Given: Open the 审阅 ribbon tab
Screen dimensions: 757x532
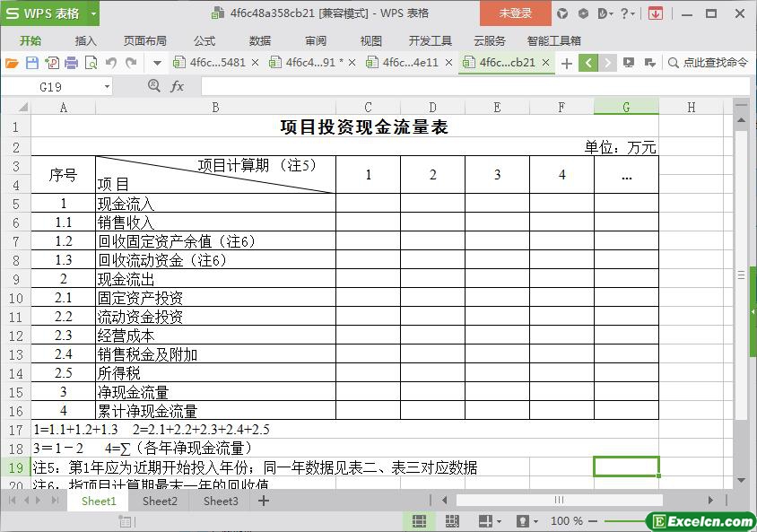Looking at the screenshot, I should (x=316, y=41).
